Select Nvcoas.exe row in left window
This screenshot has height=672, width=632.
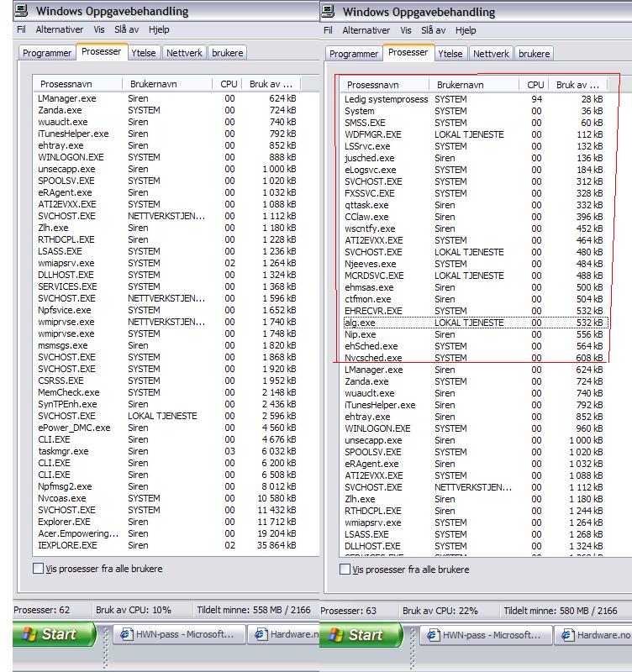pyautogui.click(x=167, y=498)
